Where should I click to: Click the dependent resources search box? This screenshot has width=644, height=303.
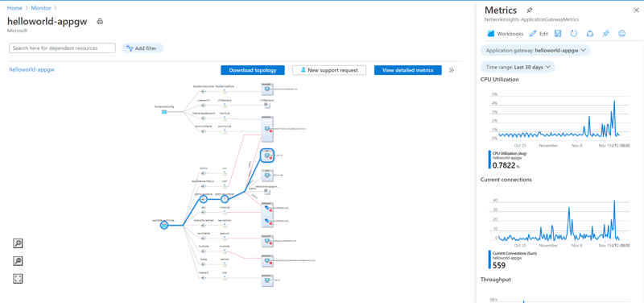tap(63, 48)
